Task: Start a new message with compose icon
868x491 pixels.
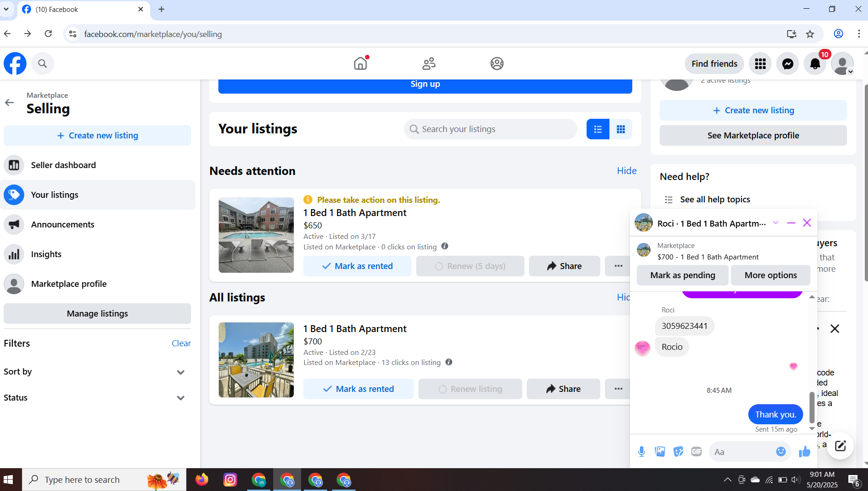Action: [x=841, y=446]
